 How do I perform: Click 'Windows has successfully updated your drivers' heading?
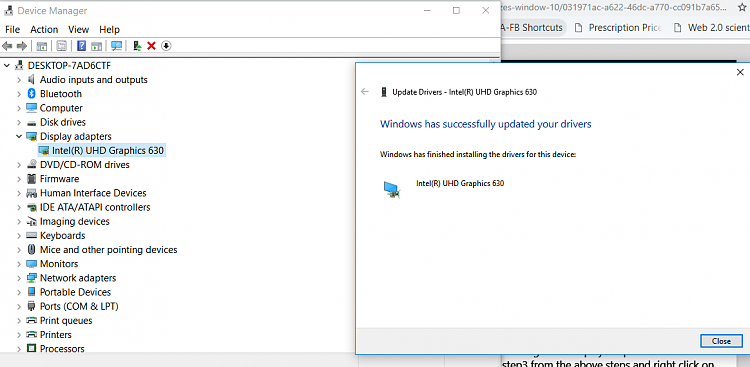pos(485,124)
